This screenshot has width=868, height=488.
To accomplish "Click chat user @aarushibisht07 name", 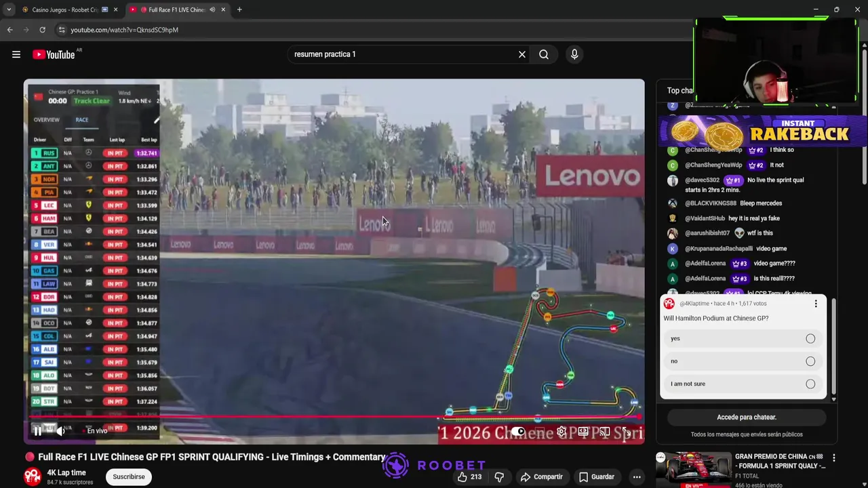I will [707, 233].
